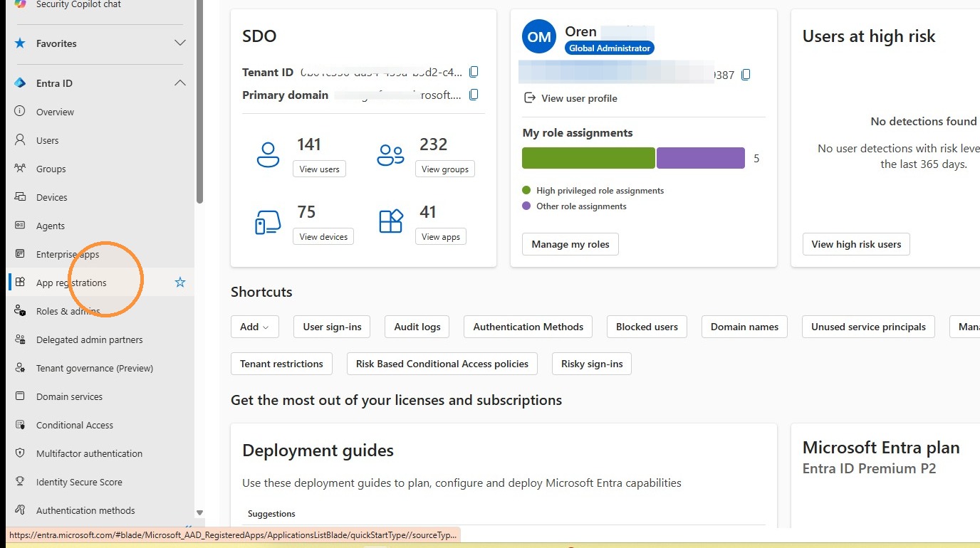Click the Manage my roles button
This screenshot has height=548, width=980.
click(x=570, y=244)
